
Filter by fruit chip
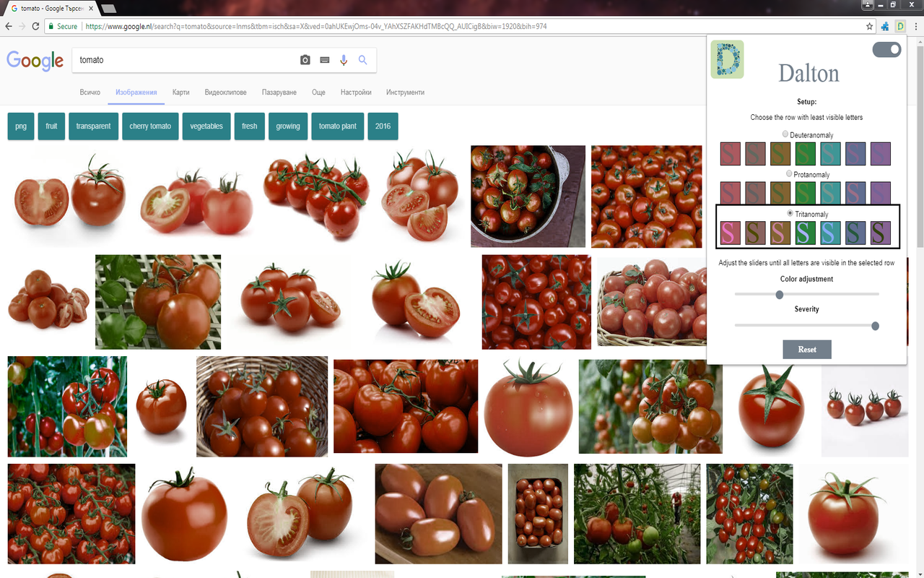tap(51, 126)
